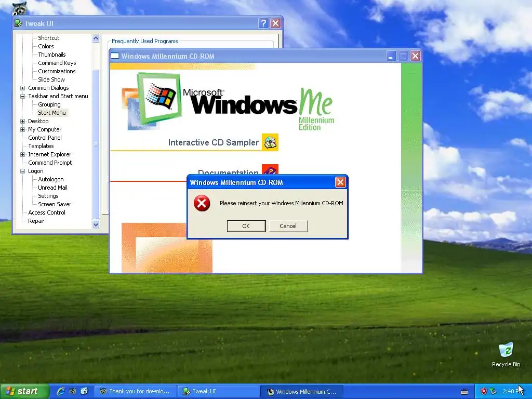The height and width of the screenshot is (399, 532).
Task: Click the Tweak UI tree scrollbar thumb
Action: 96,145
